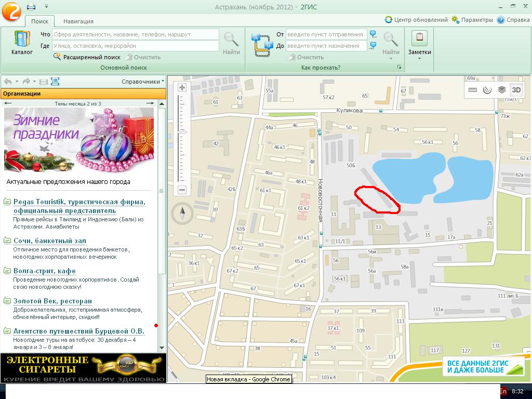Click the Все данные 2ГИС banner on map
This screenshot has width=532, height=399.
point(484,366)
